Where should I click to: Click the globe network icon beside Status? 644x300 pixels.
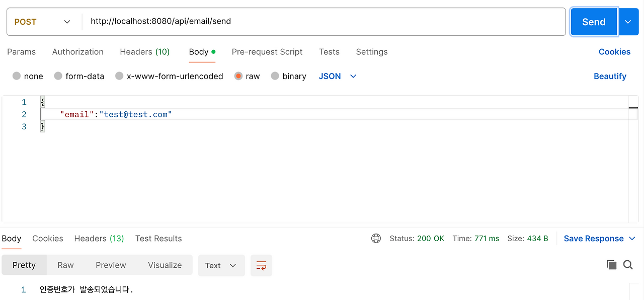[x=376, y=239]
